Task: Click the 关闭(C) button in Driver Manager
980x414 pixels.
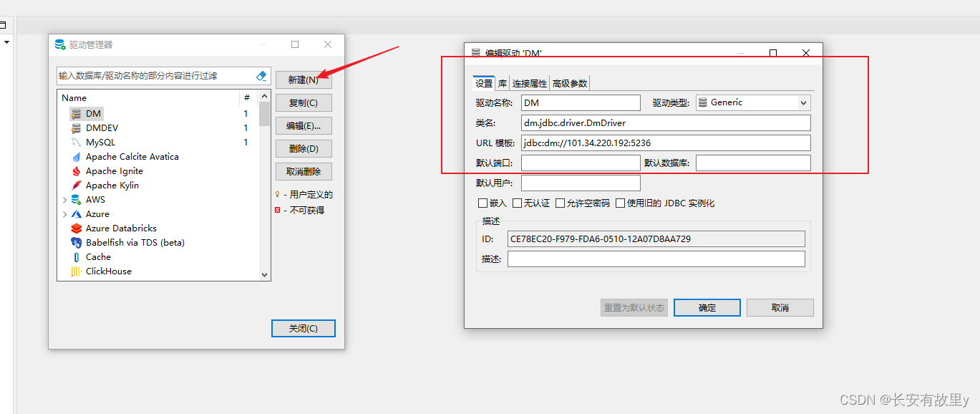Action: [x=304, y=329]
